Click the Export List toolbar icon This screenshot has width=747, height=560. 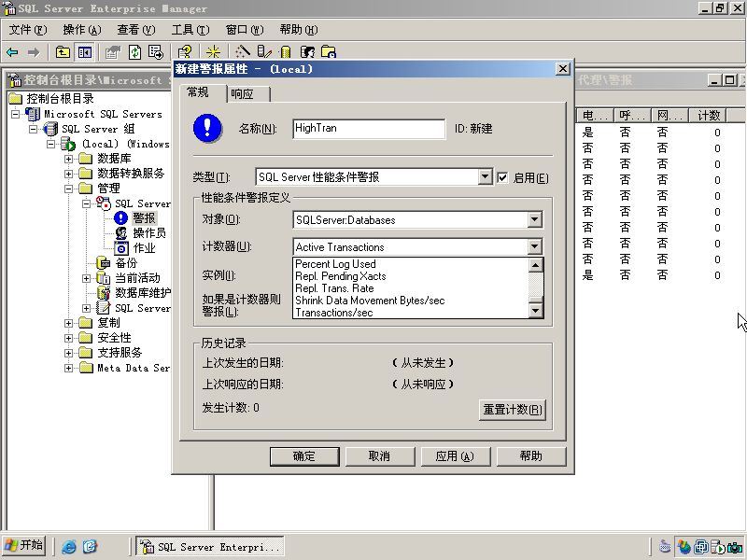[155, 52]
